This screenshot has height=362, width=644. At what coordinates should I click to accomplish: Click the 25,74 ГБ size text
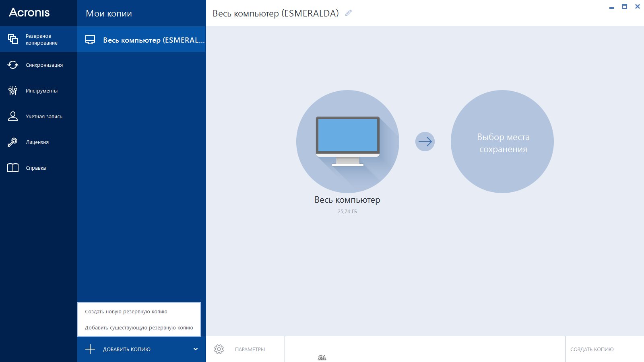click(347, 212)
